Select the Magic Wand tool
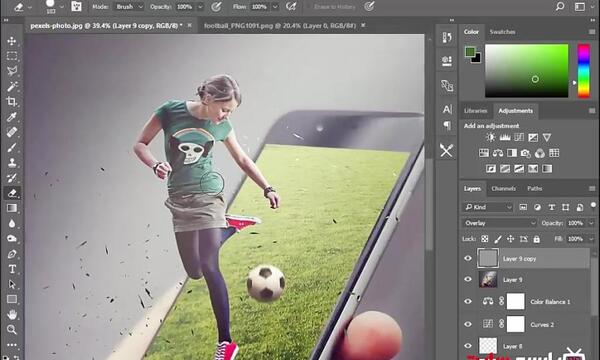 pyautogui.click(x=12, y=86)
